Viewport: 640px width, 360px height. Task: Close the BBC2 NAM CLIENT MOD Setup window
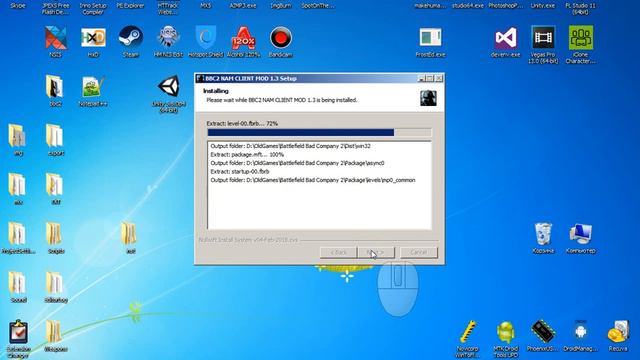coord(439,78)
